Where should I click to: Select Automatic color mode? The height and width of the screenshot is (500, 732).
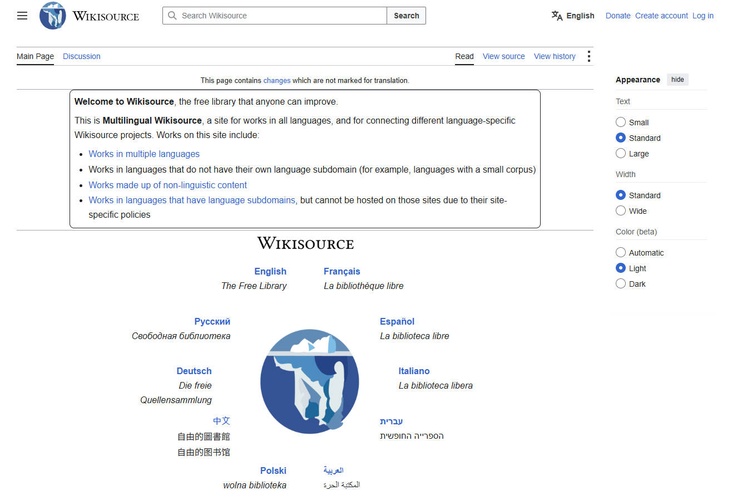pyautogui.click(x=620, y=252)
